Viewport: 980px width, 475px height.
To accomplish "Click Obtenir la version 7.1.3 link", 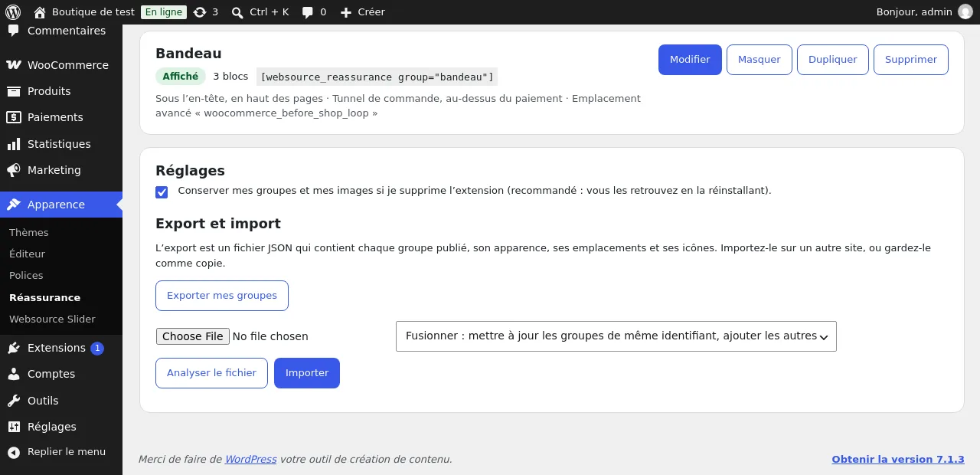I will [898, 460].
